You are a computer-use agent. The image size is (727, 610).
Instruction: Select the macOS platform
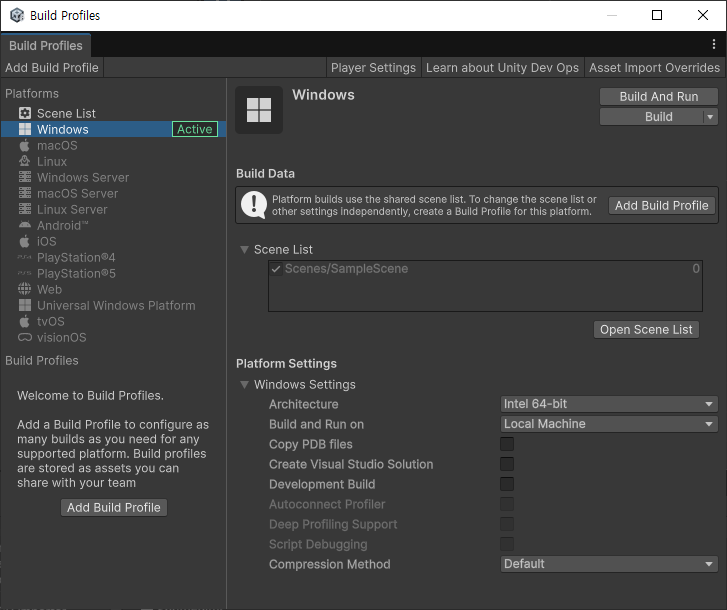(113, 146)
